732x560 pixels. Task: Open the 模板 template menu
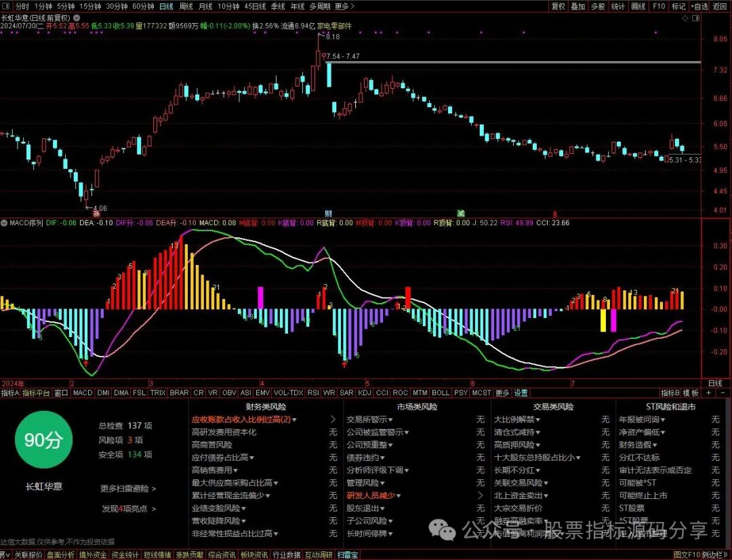click(x=691, y=393)
